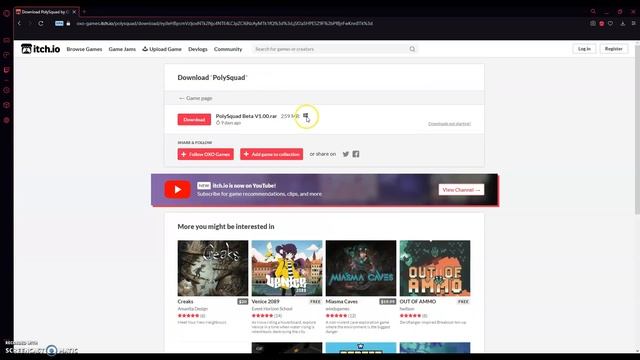
Task: Click the Register button
Action: click(x=613, y=49)
